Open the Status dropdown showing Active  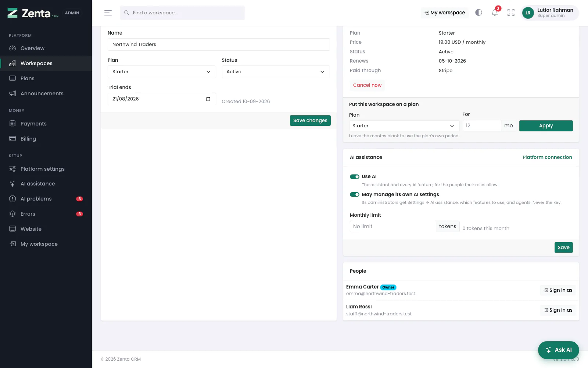(x=276, y=72)
